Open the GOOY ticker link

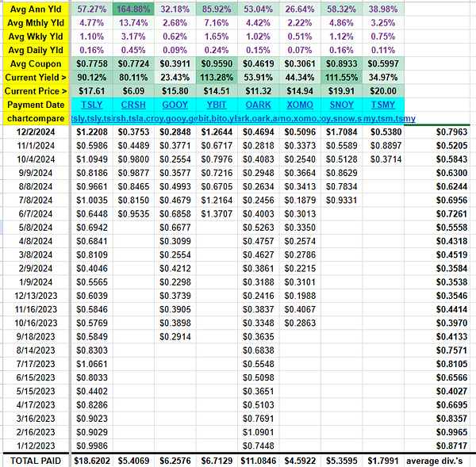tap(175, 105)
